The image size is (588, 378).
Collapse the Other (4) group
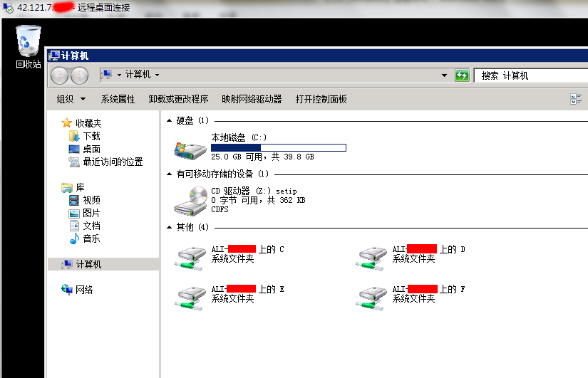pyautogui.click(x=169, y=227)
